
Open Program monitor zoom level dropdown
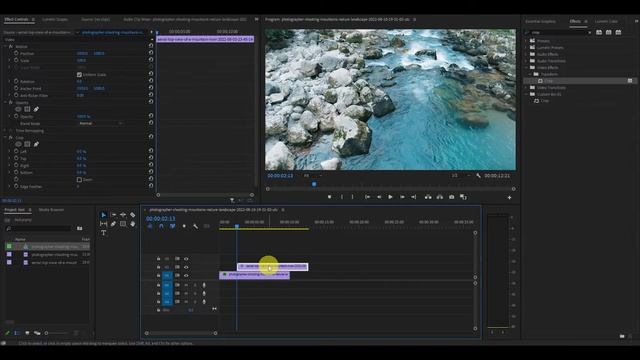[313, 176]
